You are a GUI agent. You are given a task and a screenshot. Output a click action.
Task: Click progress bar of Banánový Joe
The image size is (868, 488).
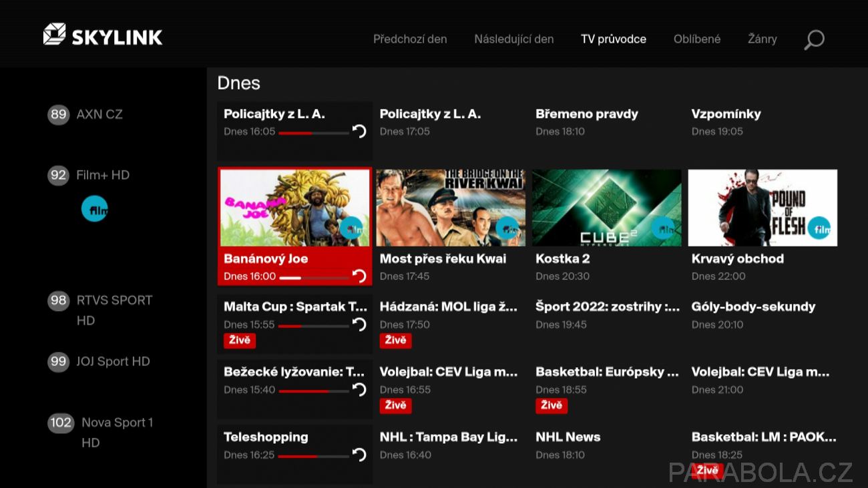pos(314,278)
